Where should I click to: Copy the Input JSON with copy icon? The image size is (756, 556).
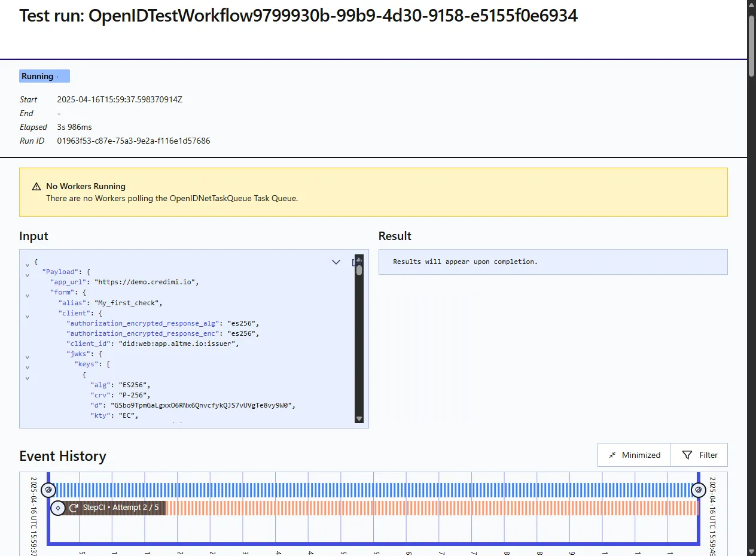click(x=353, y=262)
